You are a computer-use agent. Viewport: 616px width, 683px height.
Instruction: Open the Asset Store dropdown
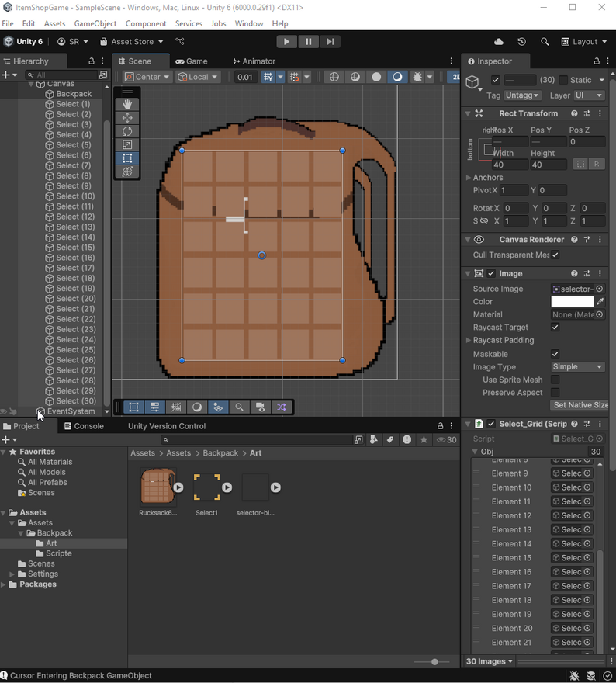[131, 42]
